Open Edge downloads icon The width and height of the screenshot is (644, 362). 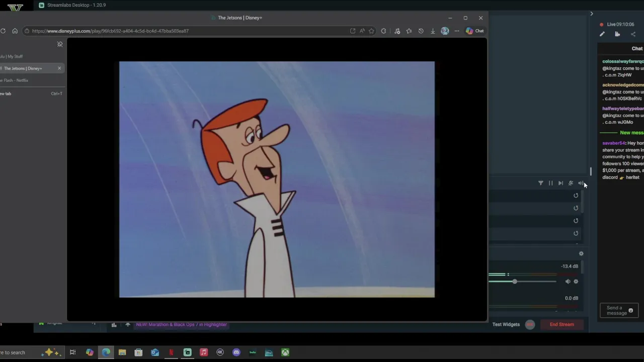433,31
